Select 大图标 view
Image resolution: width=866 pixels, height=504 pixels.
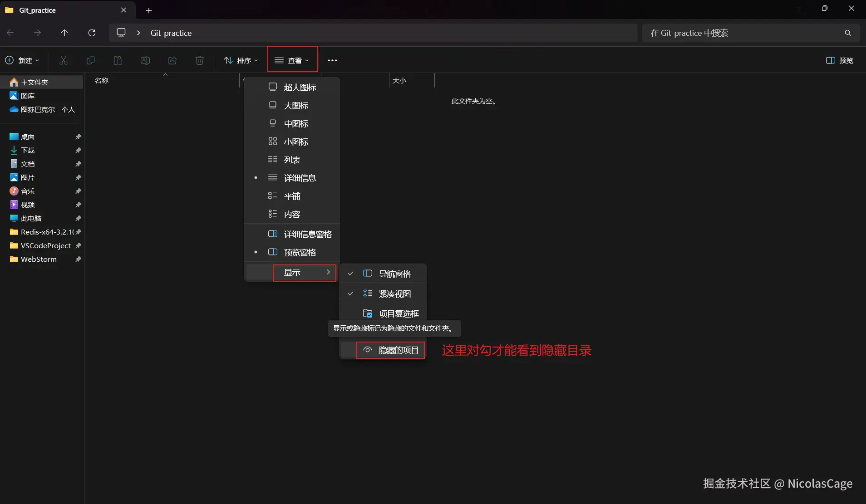pyautogui.click(x=292, y=105)
